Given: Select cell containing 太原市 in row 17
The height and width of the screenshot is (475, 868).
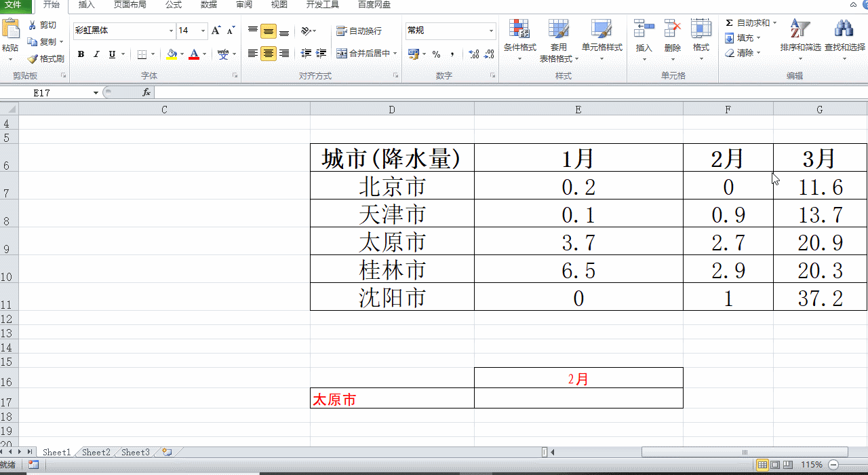Looking at the screenshot, I should pos(392,398).
